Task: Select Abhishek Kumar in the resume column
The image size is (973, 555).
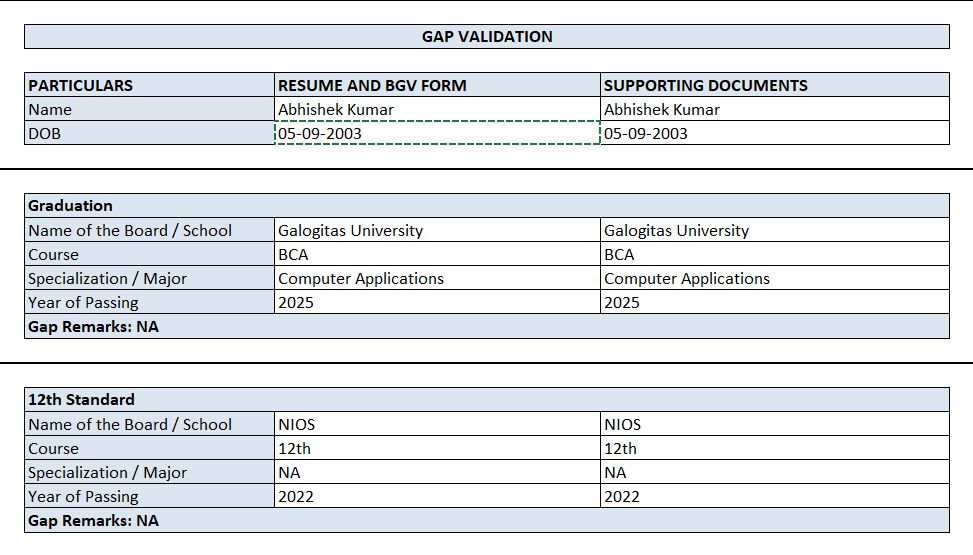Action: coord(437,109)
